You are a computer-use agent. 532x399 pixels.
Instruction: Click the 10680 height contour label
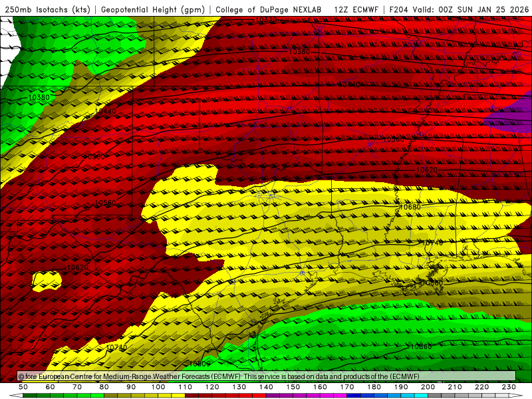tap(410, 207)
